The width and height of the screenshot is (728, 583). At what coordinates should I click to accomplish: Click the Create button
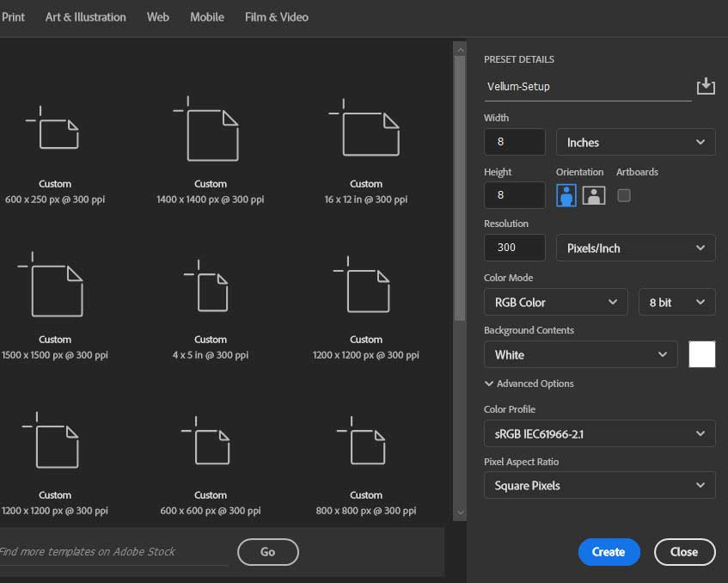609,552
